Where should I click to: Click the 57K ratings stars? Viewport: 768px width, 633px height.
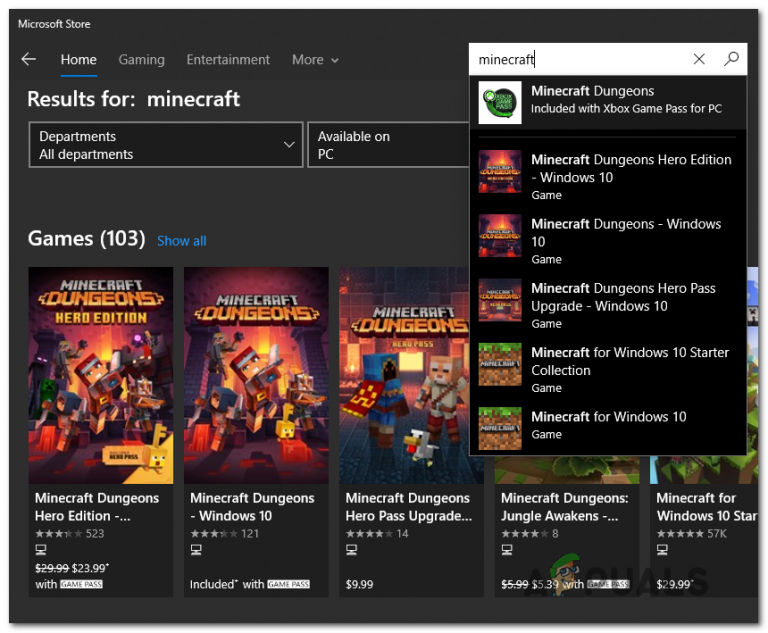click(680, 534)
